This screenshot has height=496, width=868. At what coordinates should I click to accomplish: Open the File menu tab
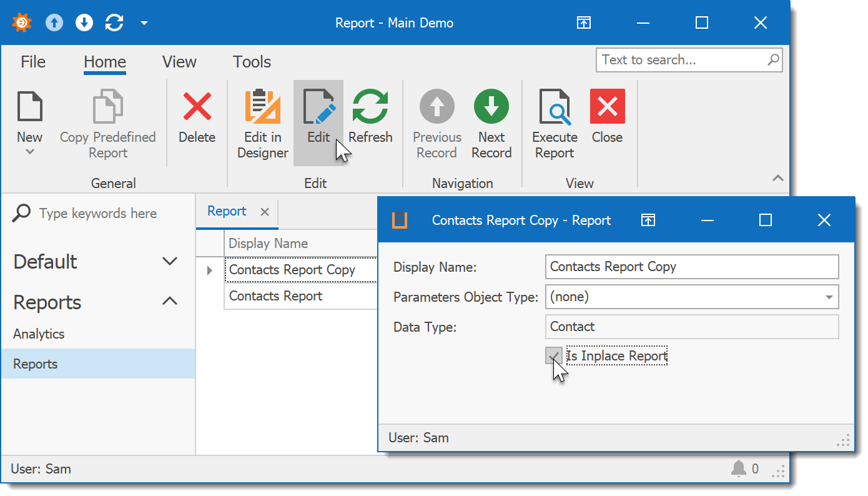pyautogui.click(x=33, y=62)
